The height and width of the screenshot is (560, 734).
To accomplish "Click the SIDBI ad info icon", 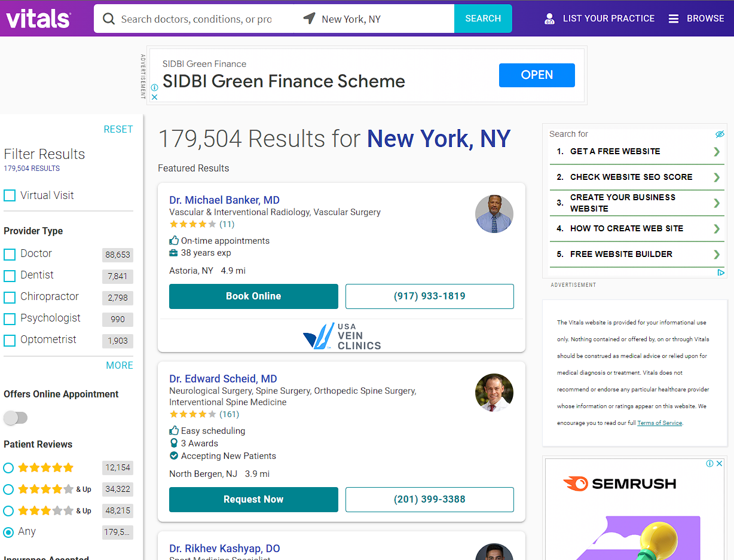I will coord(154,87).
